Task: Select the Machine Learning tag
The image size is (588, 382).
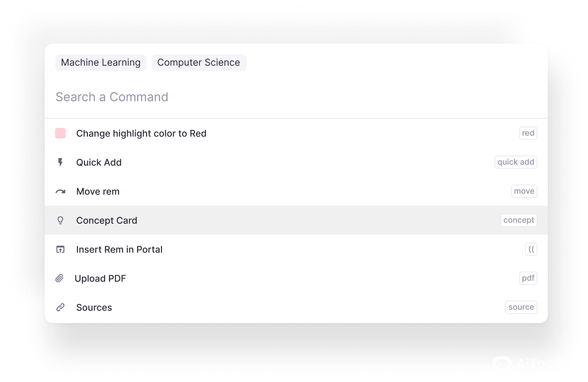Action: coord(101,63)
